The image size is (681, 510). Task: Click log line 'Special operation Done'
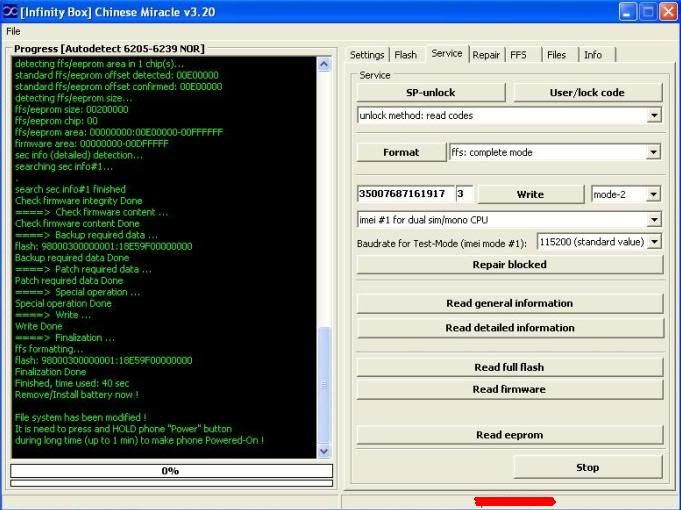tap(63, 303)
